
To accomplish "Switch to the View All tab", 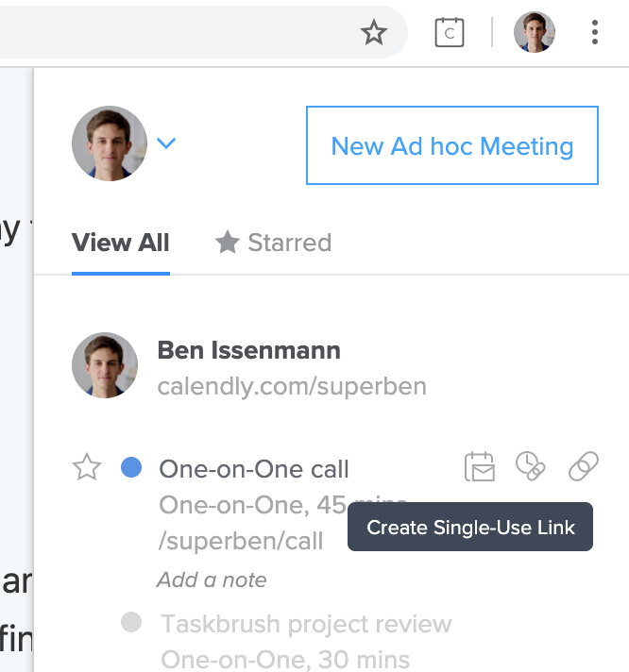I will [121, 243].
